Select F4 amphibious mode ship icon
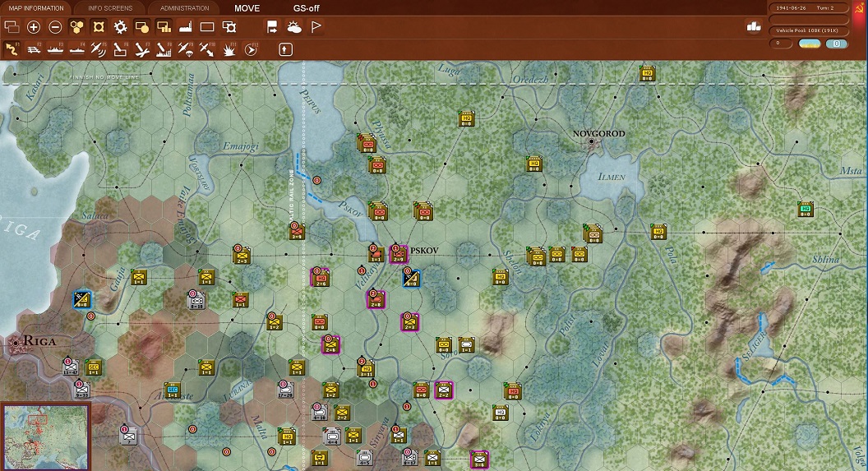This screenshot has width=868, height=471. pos(76,49)
